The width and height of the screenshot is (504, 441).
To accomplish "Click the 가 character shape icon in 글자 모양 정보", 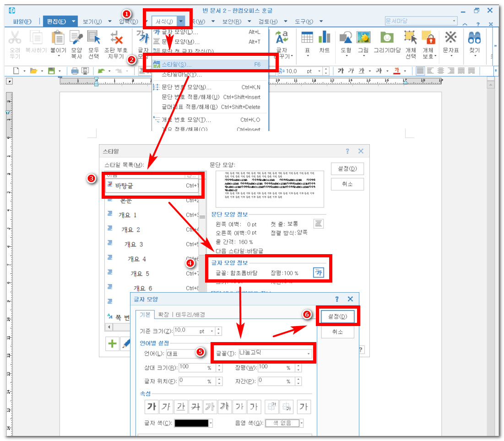I will 318,273.
